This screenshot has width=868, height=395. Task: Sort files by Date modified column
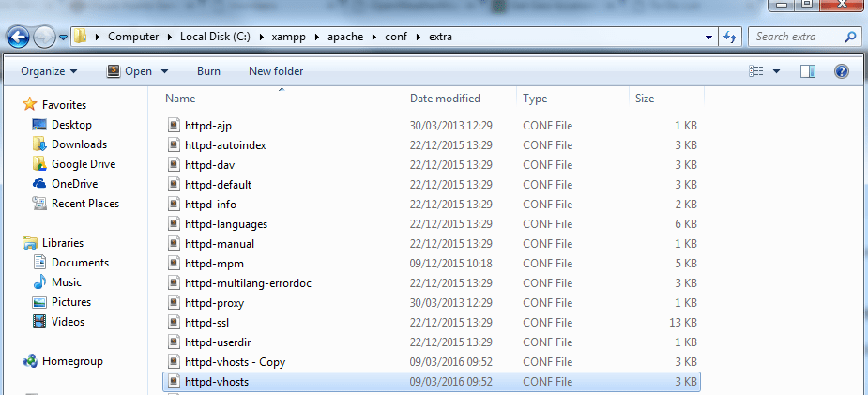click(x=445, y=99)
